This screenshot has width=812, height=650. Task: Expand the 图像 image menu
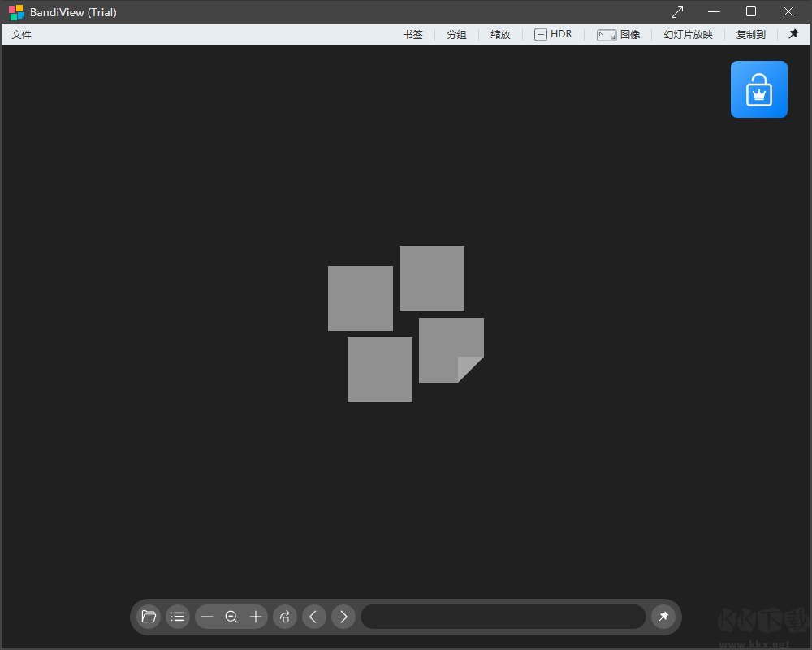(618, 34)
